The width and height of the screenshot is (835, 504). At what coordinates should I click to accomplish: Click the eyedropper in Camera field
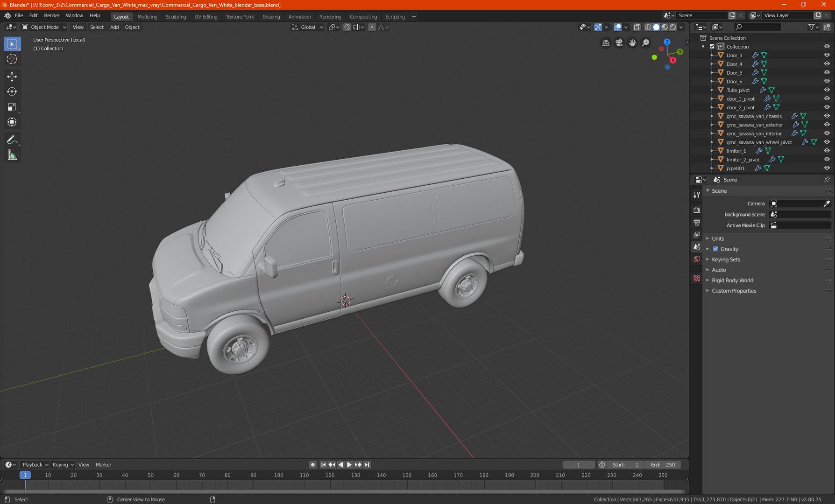coord(827,203)
